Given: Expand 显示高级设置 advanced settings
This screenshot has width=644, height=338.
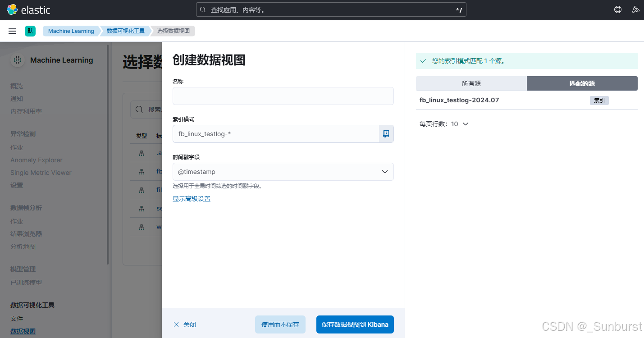Looking at the screenshot, I should [x=191, y=198].
